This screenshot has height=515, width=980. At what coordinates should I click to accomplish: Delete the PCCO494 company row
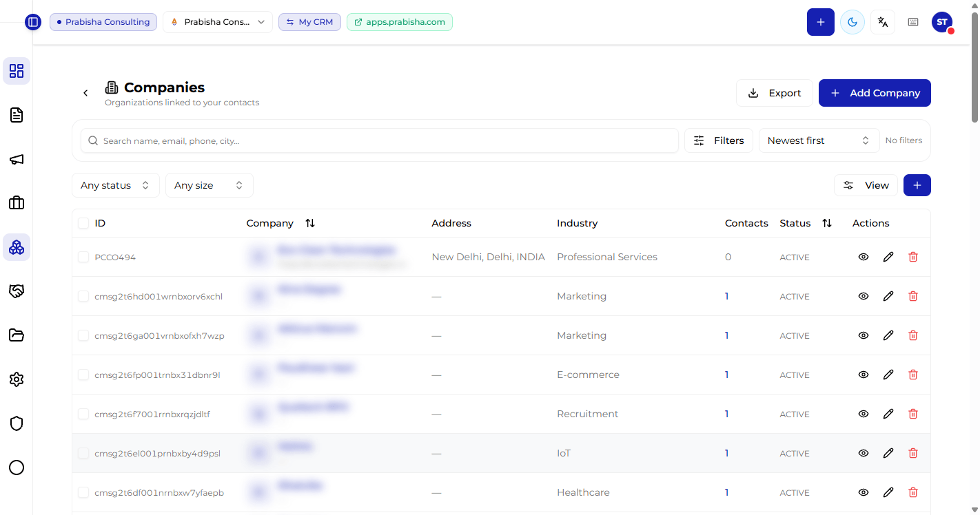[x=913, y=257]
